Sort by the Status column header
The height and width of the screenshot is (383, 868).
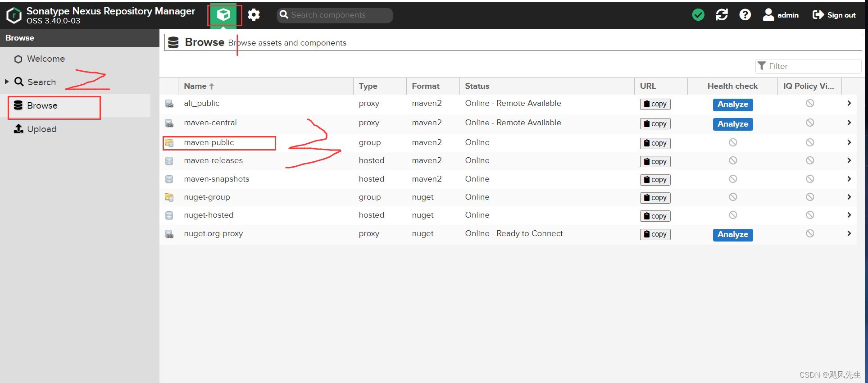547,86
